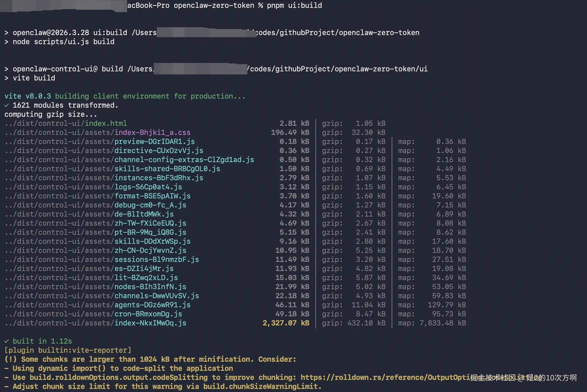Click map value 129.79 kB
The width and height of the screenshot is (587, 392).
pos(447,305)
